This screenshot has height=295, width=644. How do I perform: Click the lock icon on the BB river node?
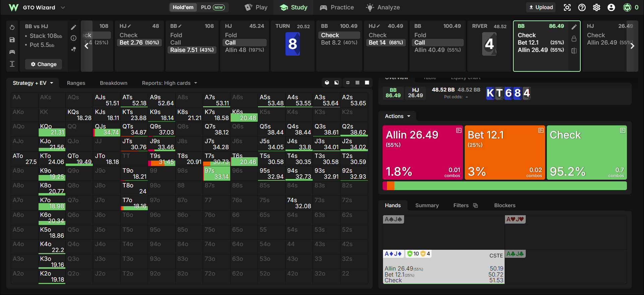click(x=574, y=39)
